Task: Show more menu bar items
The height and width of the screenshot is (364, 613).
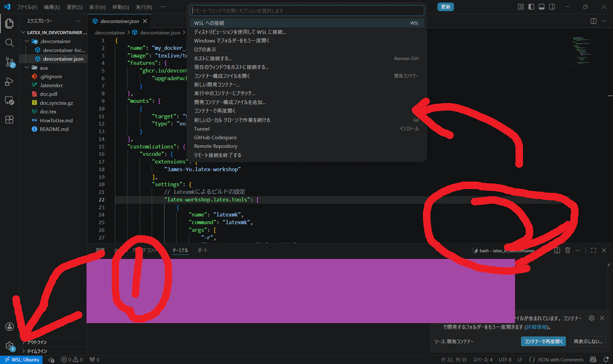Action: 163,7
